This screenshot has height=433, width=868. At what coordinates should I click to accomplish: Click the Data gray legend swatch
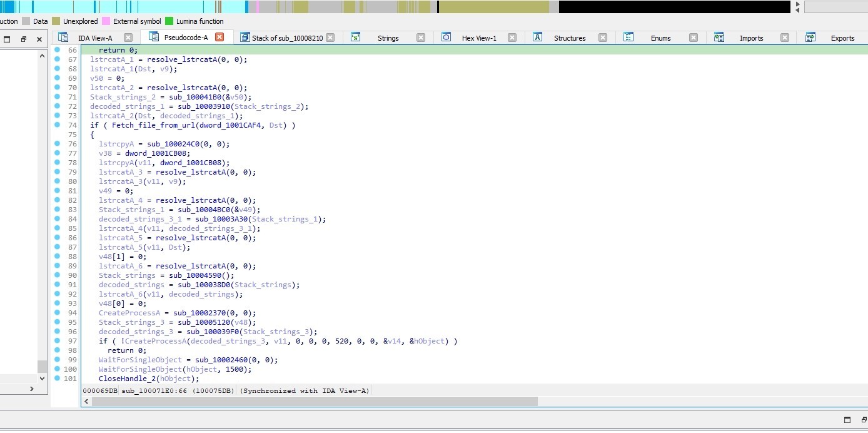(26, 21)
